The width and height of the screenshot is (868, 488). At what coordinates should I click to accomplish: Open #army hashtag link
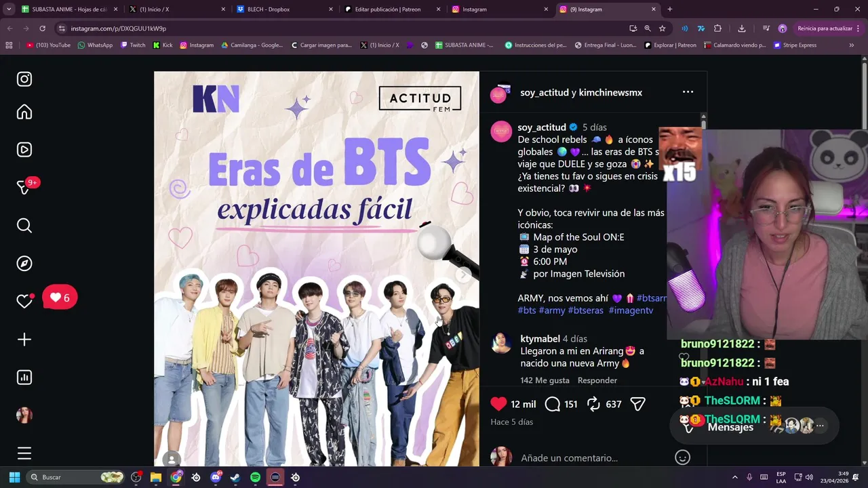point(552,310)
